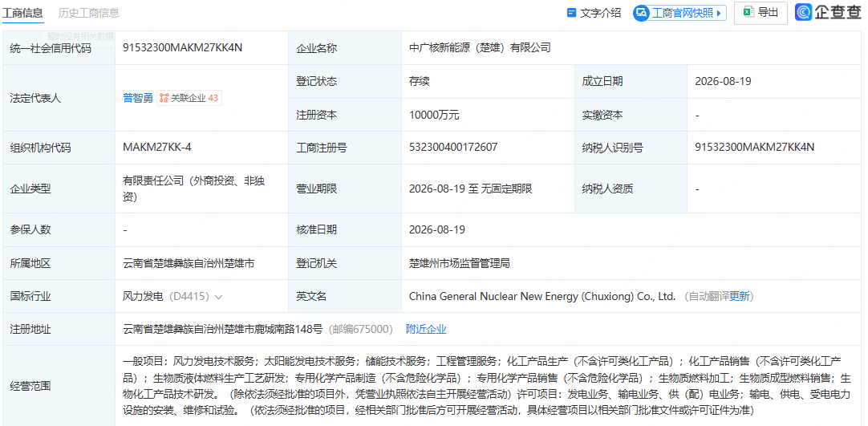This screenshot has height=426, width=868.
Task: Select organization code MAKM27KK-4
Action: click(157, 147)
